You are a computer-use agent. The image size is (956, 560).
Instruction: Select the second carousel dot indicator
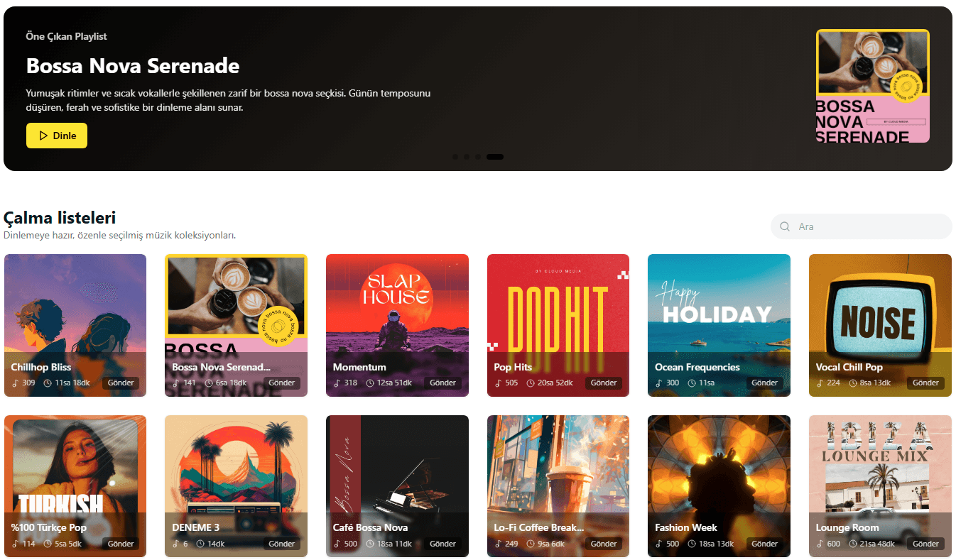[x=467, y=156]
